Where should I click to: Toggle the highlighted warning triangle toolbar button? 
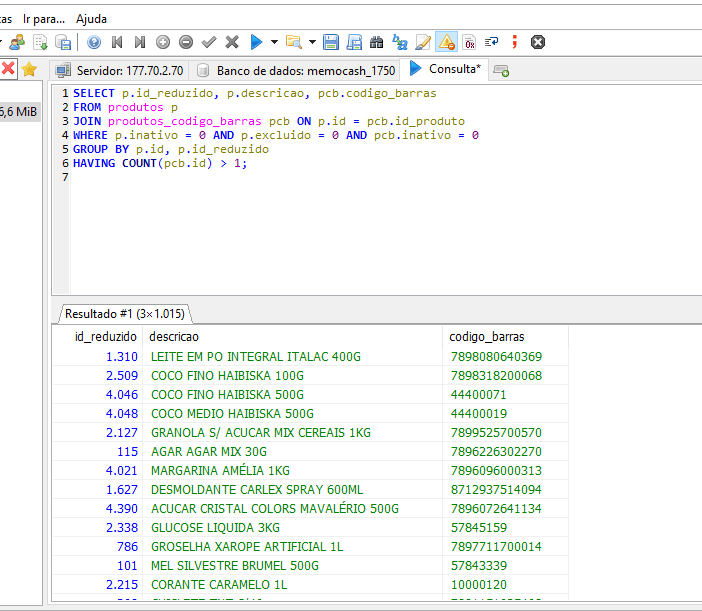[x=446, y=42]
